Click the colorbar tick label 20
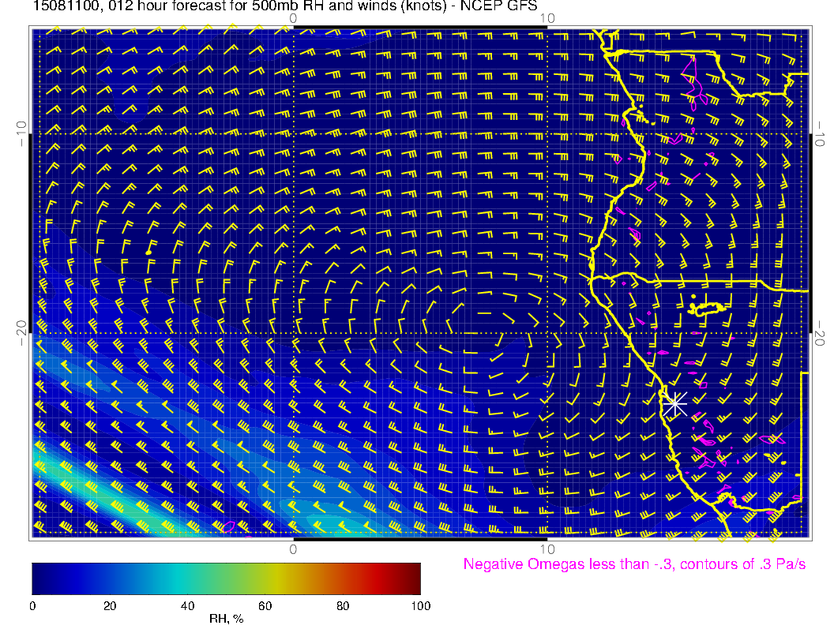 (110, 606)
